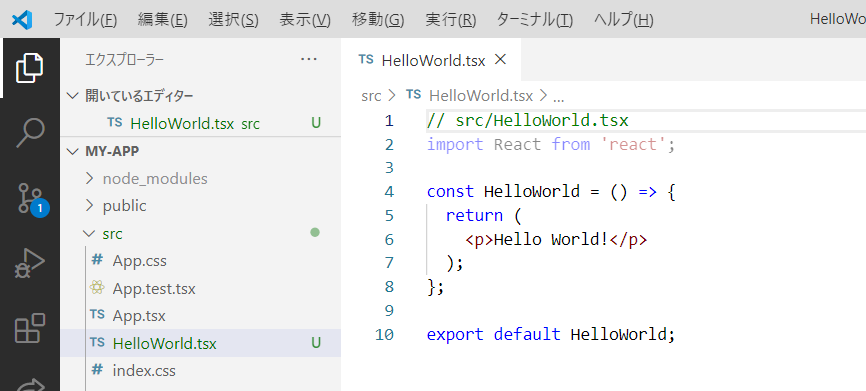Open the ファイル(F) menu

[85, 20]
